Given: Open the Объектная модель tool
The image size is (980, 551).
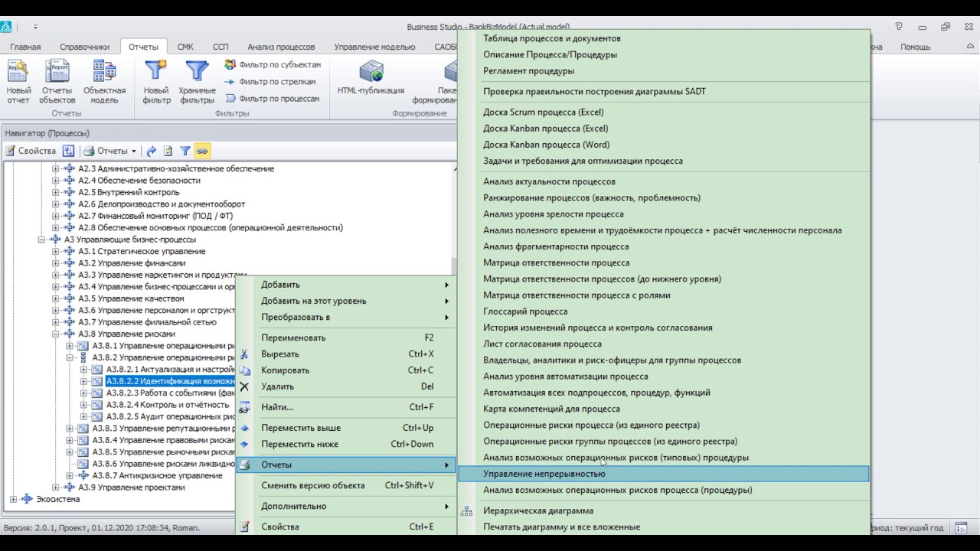Looking at the screenshot, I should point(104,82).
